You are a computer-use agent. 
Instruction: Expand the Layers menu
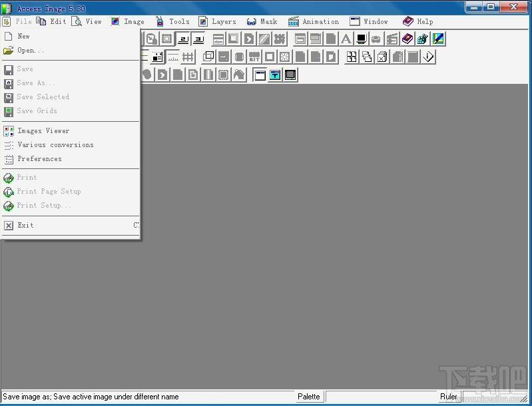[218, 21]
